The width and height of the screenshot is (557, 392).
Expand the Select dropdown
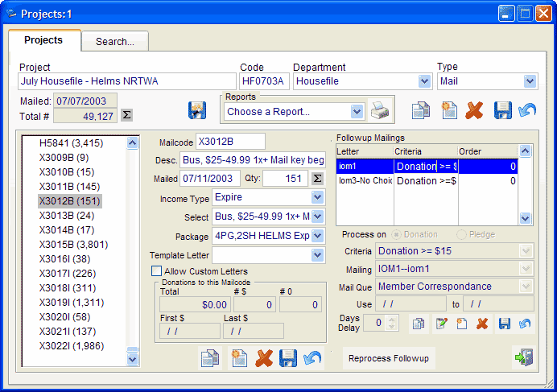[x=317, y=217]
